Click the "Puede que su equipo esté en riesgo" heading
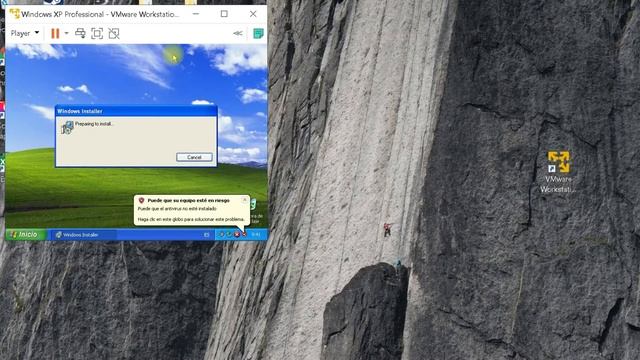 [x=188, y=200]
